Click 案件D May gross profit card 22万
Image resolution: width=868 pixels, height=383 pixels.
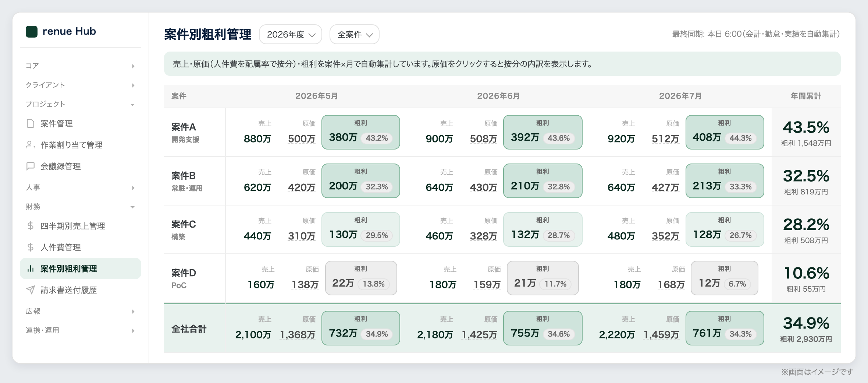point(361,278)
